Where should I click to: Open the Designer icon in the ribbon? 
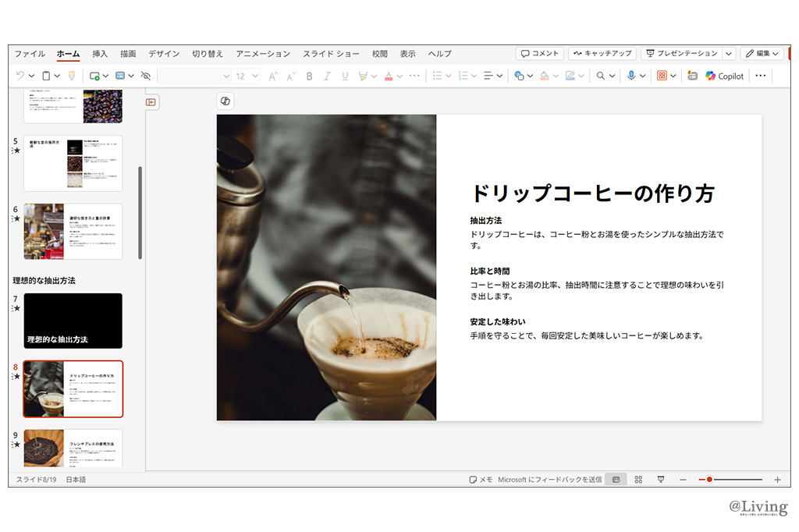(x=691, y=76)
